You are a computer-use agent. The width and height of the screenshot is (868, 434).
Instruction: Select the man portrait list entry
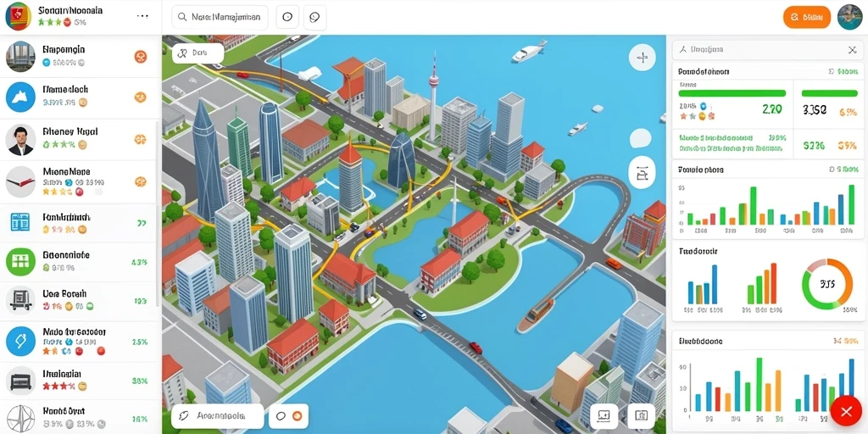[79, 138]
